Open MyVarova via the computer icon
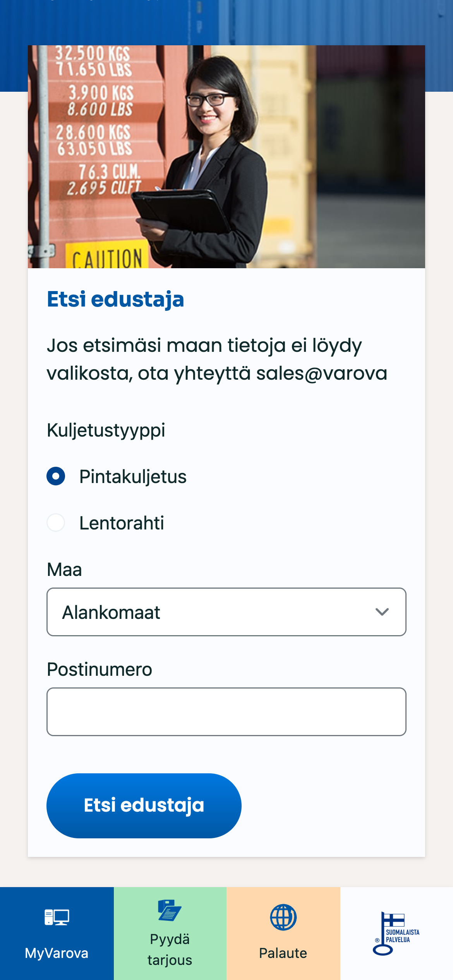The image size is (453, 980). [57, 917]
